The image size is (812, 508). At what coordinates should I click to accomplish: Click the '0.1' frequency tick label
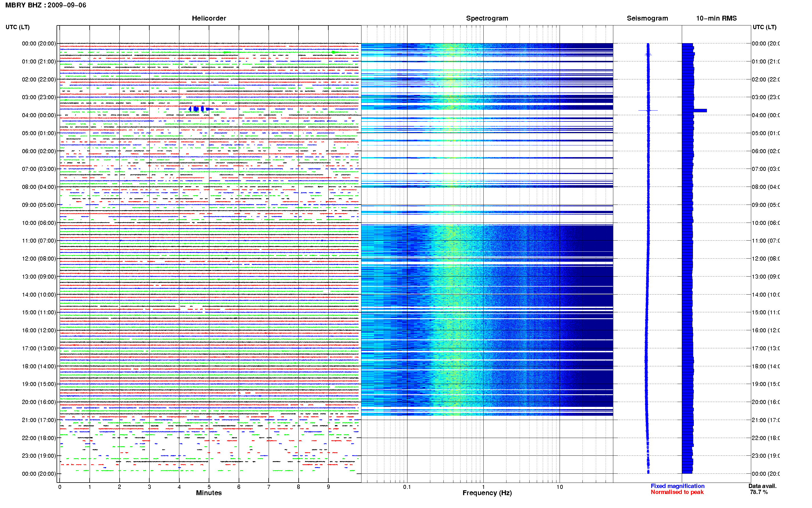(407, 487)
